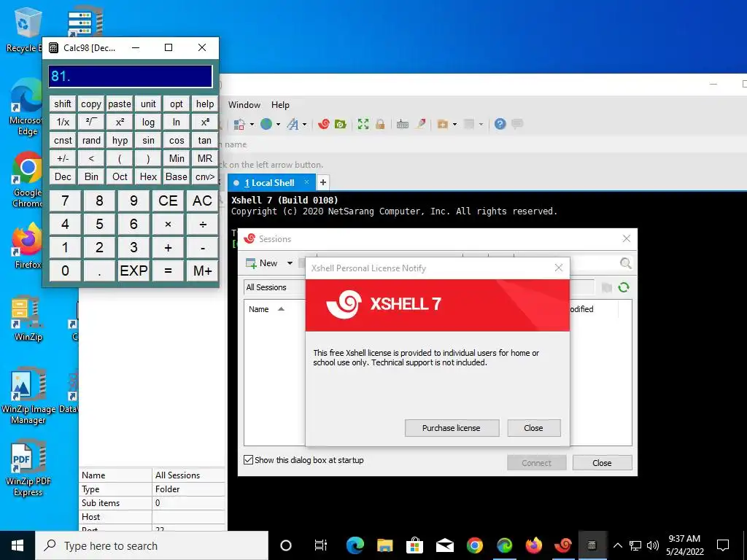Click the Xshell icon on the taskbar
This screenshot has width=747, height=560.
point(563,545)
